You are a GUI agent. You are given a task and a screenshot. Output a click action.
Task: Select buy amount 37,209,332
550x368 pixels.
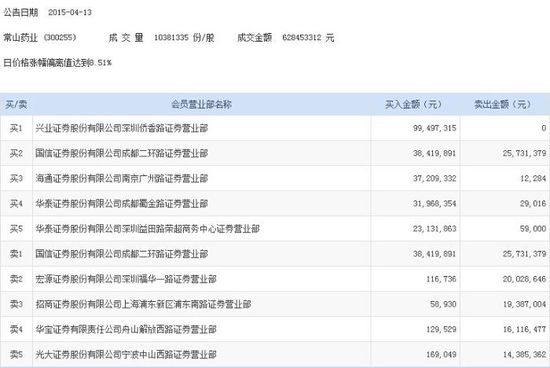(435, 178)
